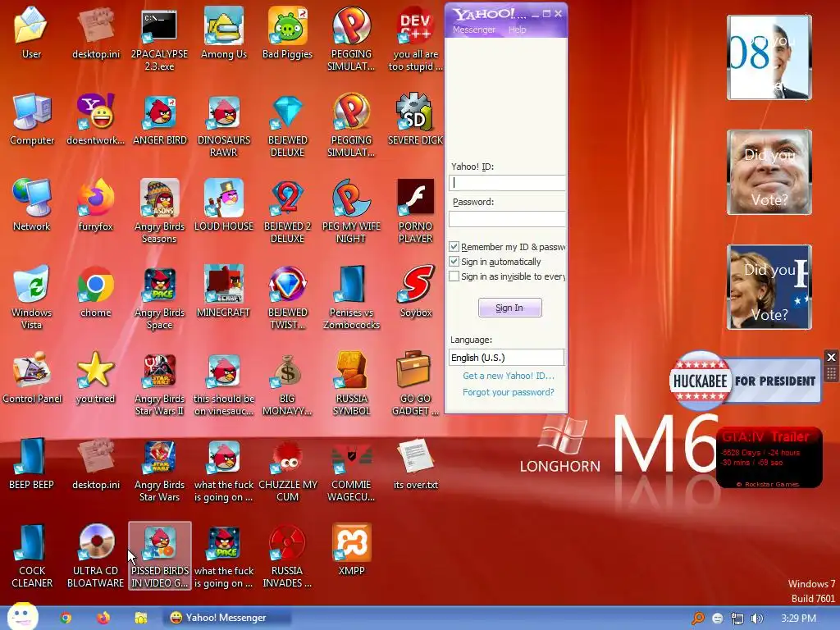Screen dimensions: 840x630
Task: Open the Network desktop icon
Action: [x=32, y=204]
